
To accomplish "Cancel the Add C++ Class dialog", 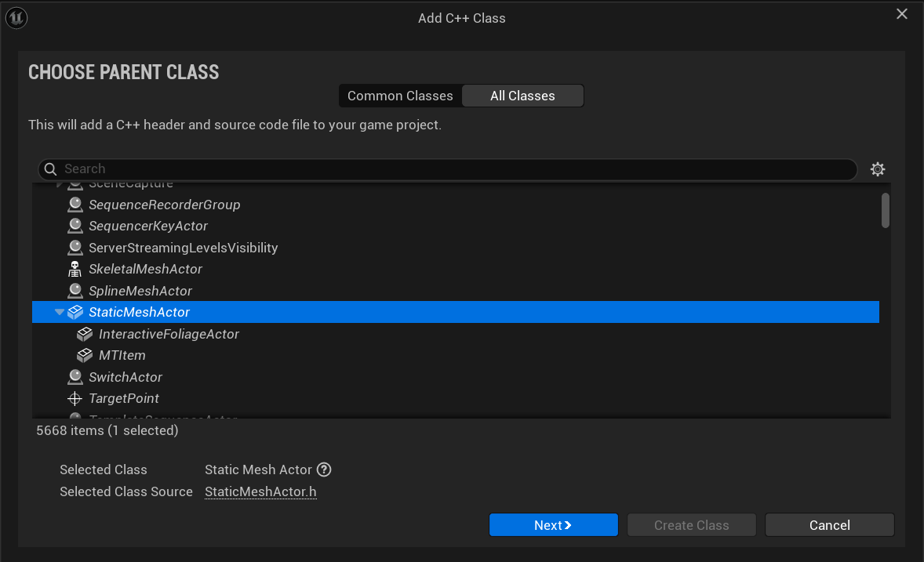I will 829,525.
